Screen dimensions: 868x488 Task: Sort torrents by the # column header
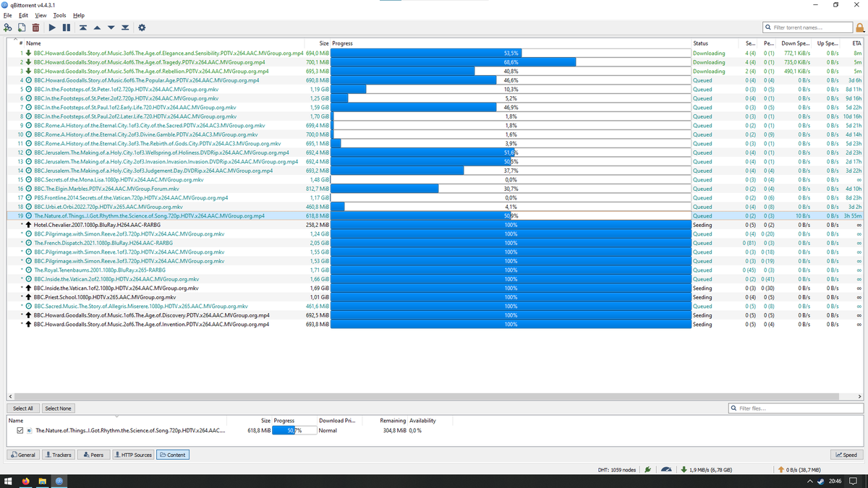point(20,43)
